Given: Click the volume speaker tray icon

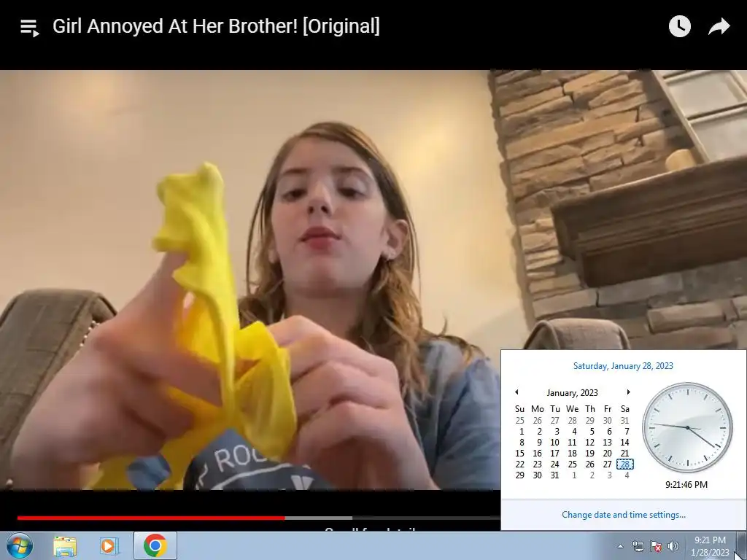Looking at the screenshot, I should [673, 546].
